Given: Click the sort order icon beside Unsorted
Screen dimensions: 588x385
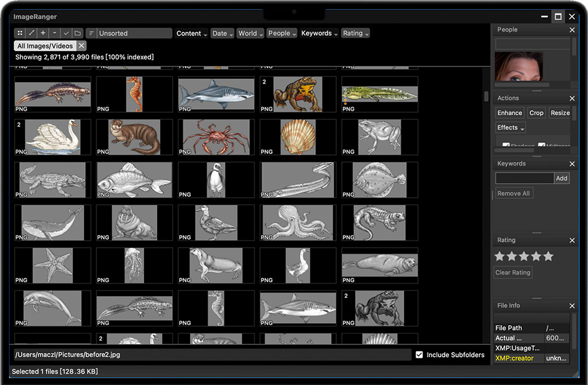Looking at the screenshot, I should coord(92,33).
